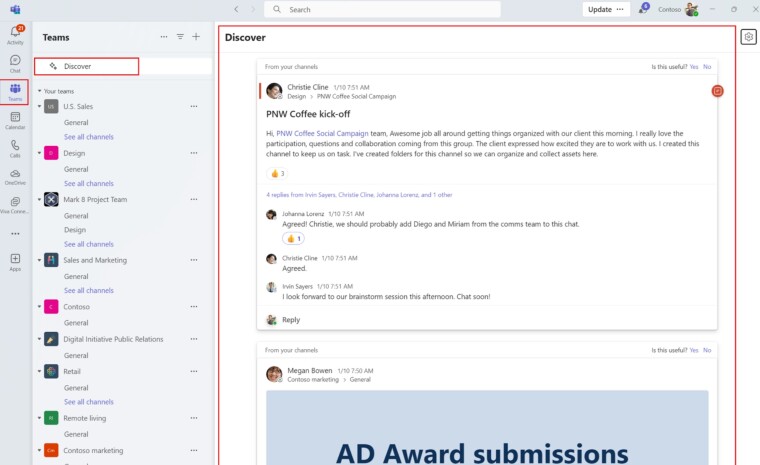
Task: Open Christie Cline's avatar on post
Action: 274,91
